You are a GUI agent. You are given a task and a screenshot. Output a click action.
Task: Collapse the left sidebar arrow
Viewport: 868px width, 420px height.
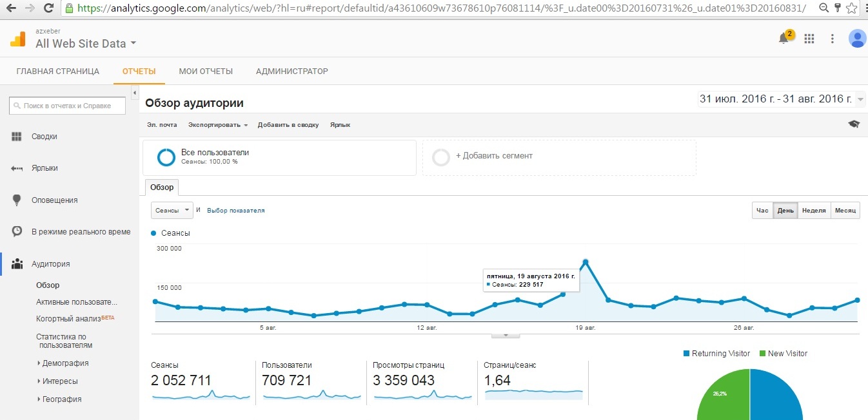point(135,93)
